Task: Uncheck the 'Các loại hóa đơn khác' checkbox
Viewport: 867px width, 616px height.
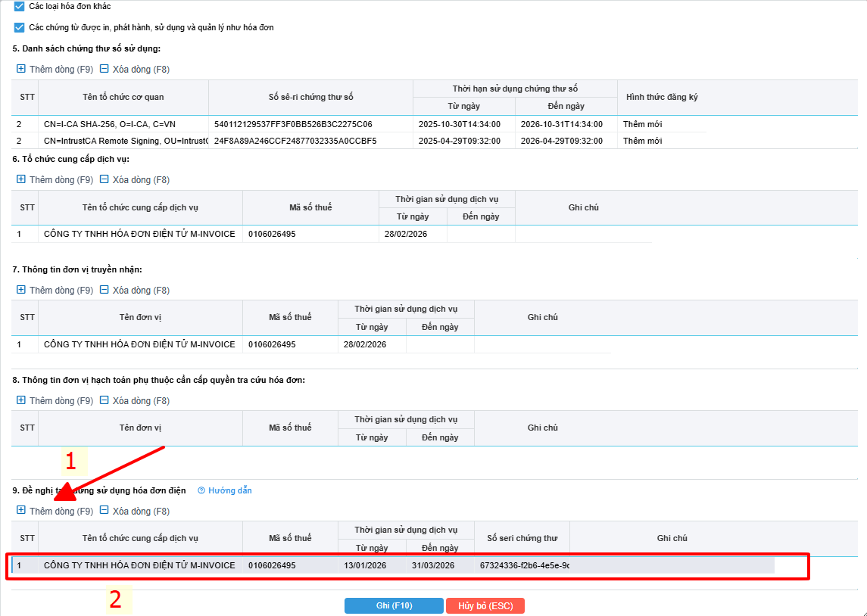Action: click(20, 7)
